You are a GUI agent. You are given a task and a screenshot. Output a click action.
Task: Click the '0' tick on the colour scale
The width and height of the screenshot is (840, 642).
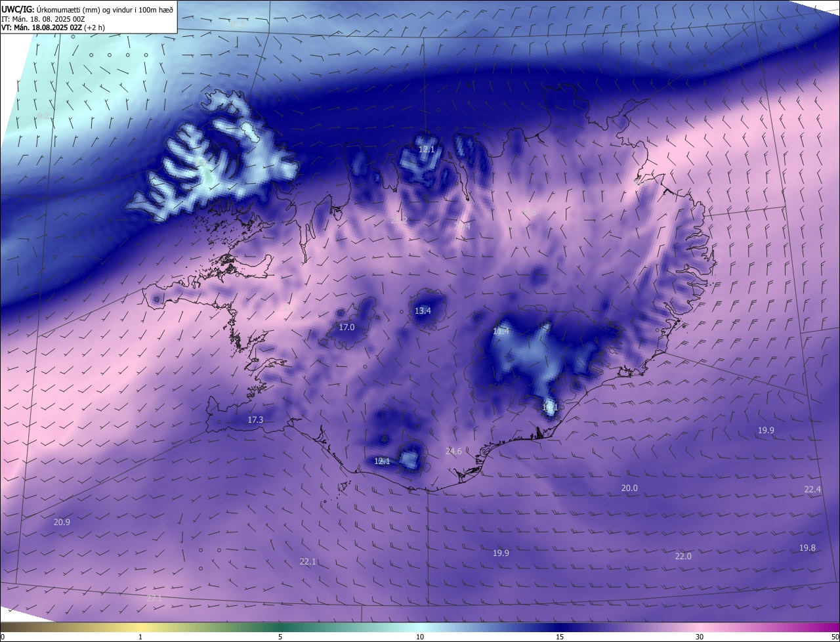pos(3,637)
